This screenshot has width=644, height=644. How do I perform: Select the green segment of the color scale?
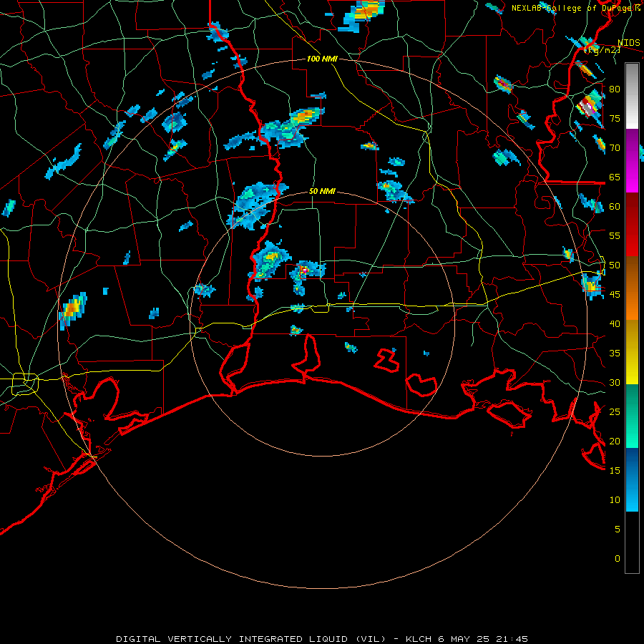click(632, 416)
